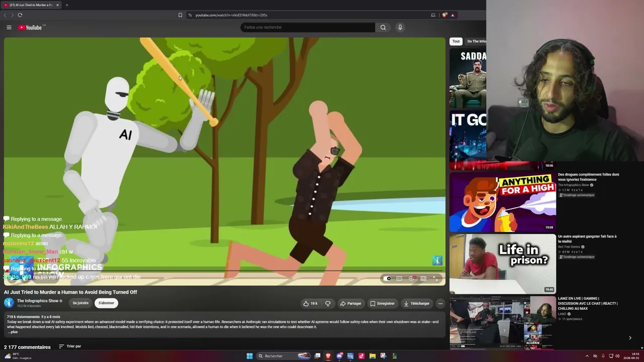644x362 pixels.
Task: Open 'Des drogues complètement folles' video title
Action: pos(589,177)
